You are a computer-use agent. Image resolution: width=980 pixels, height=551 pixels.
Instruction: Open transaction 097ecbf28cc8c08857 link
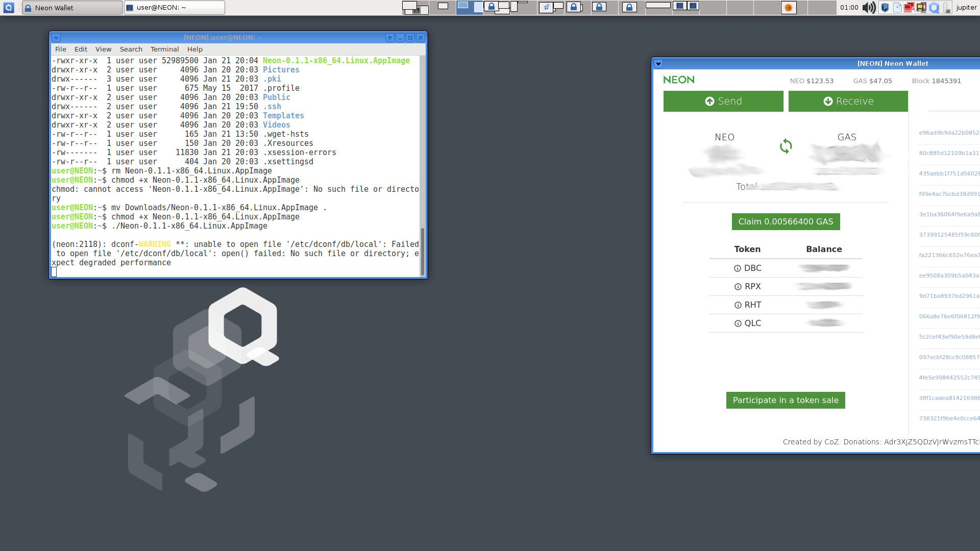click(949, 357)
